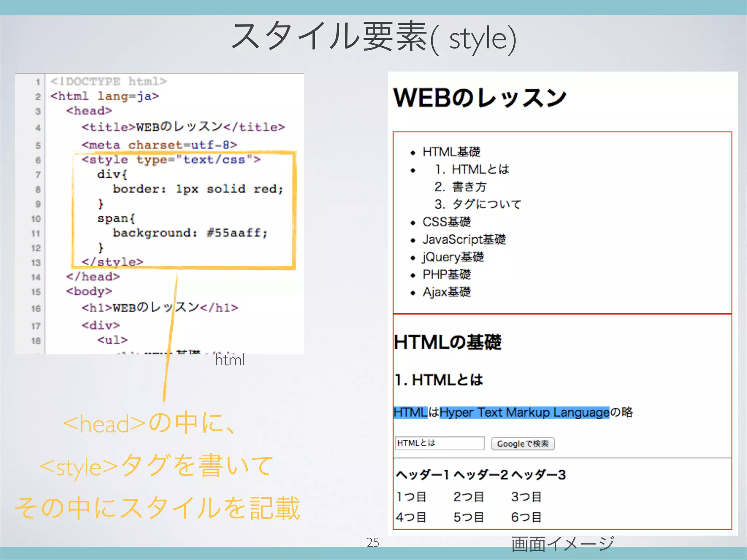747x560 pixels.
Task: Click the slide title 'スタイル要素( style)'
Action: click(374, 36)
